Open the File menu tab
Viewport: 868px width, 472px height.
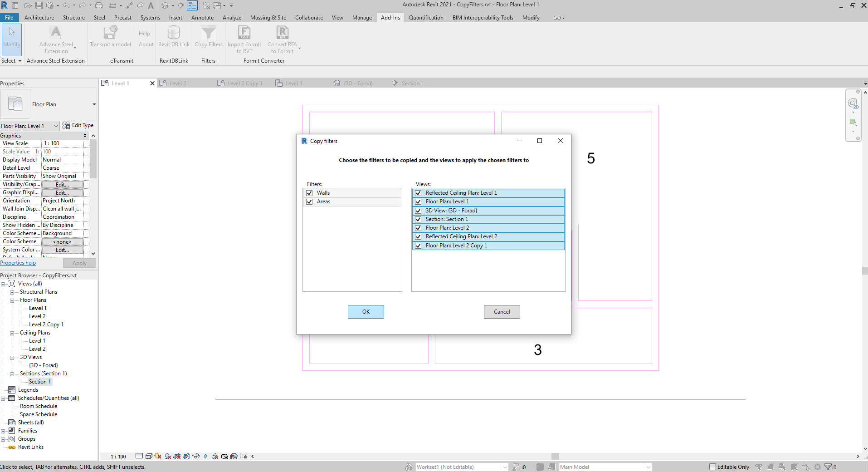(9, 18)
